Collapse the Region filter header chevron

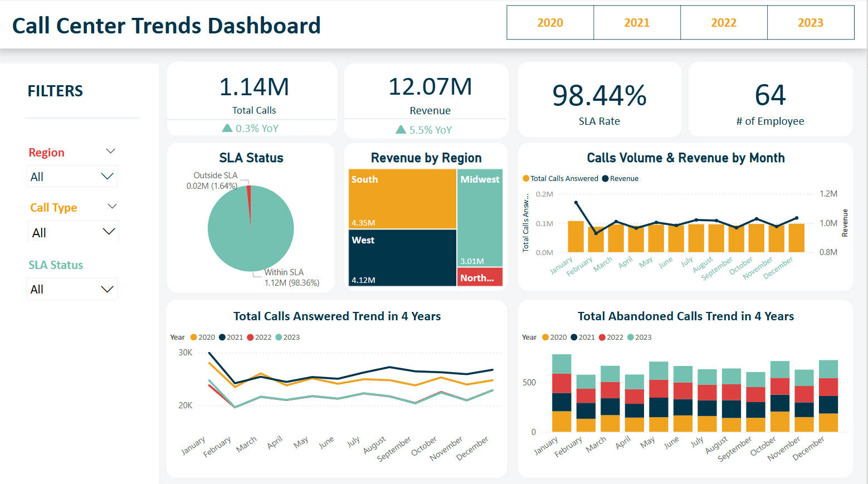110,151
